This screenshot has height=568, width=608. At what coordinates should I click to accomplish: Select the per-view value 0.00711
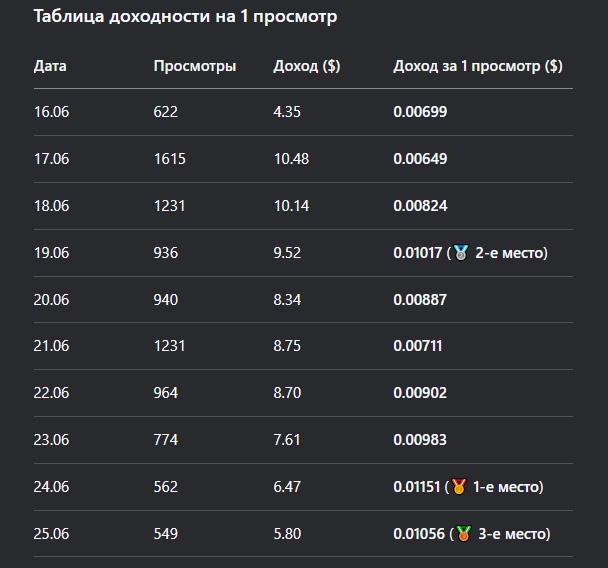point(418,346)
